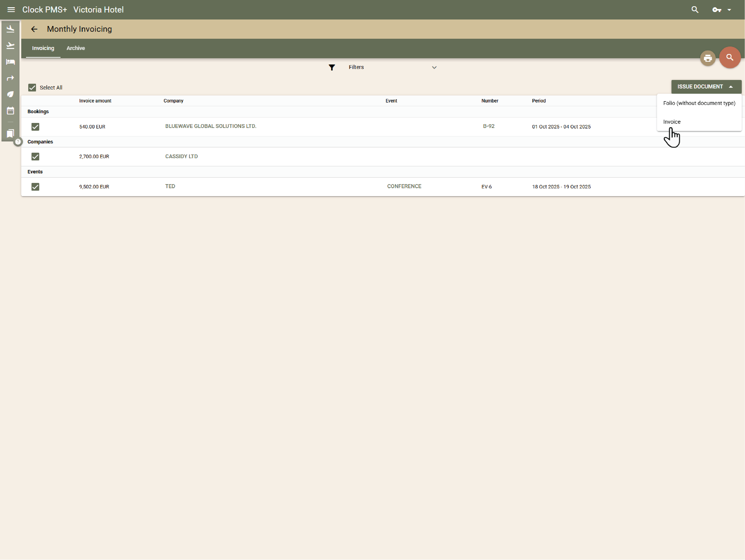The height and width of the screenshot is (560, 745).
Task: Open the calendar icon in the sidebar
Action: [x=10, y=110]
